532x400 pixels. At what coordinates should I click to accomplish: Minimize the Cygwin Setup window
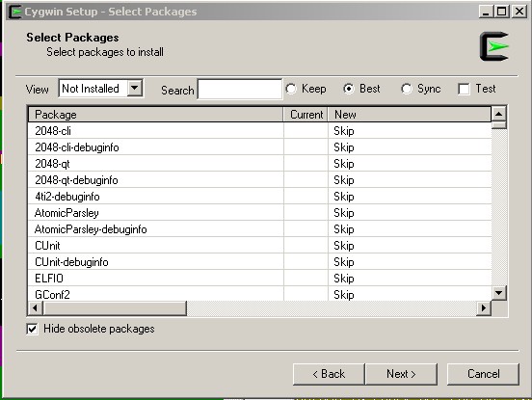[x=486, y=12]
